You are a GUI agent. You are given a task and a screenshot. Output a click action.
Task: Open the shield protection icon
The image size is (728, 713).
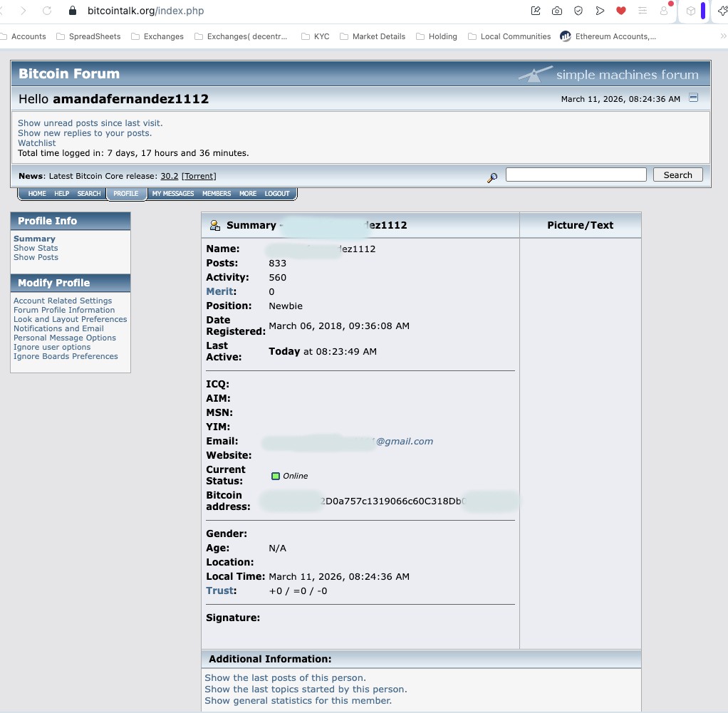(x=578, y=11)
